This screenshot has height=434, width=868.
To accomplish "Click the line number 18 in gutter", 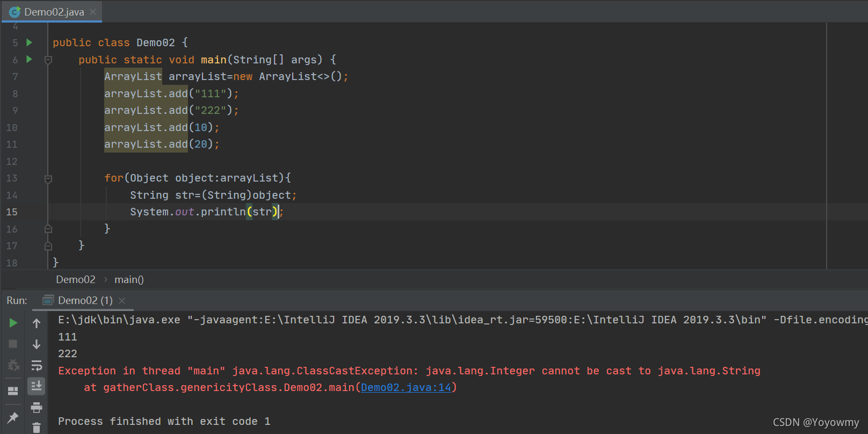I will tap(12, 263).
